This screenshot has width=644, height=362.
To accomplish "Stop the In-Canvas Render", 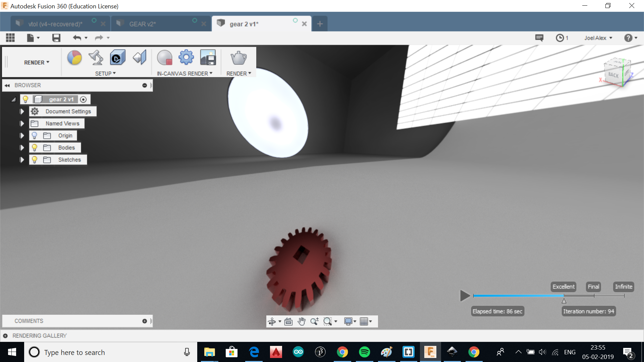I will pyautogui.click(x=165, y=58).
